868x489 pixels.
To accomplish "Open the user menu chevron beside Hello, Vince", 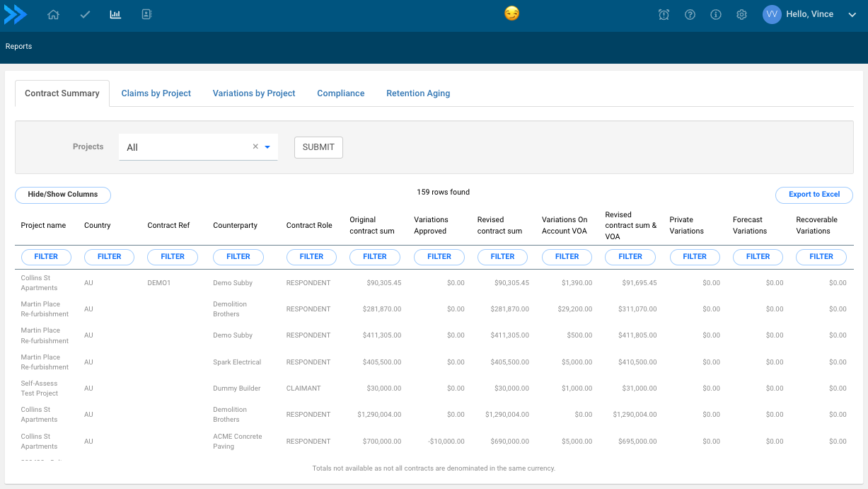I will click(x=852, y=14).
